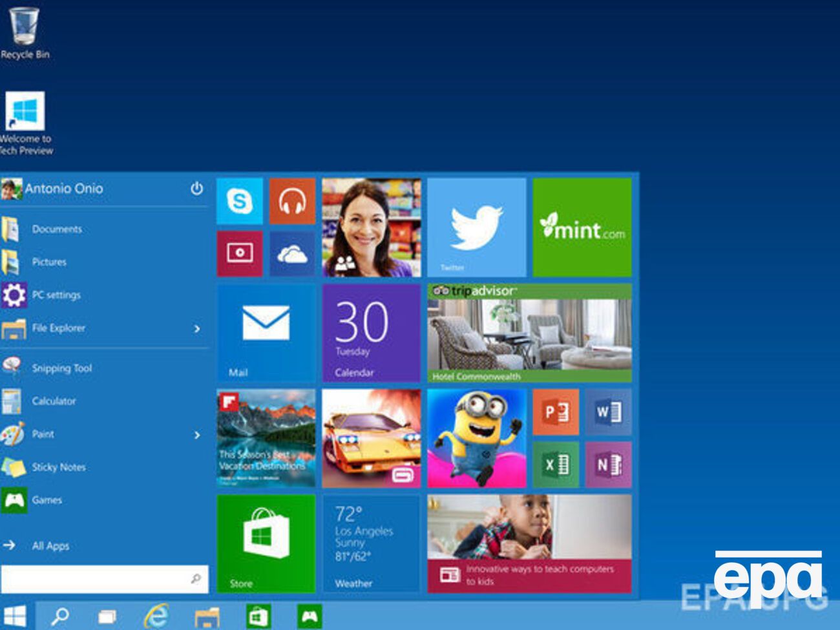This screenshot has height=630, width=840.
Task: Open the Store tile
Action: pyautogui.click(x=266, y=543)
